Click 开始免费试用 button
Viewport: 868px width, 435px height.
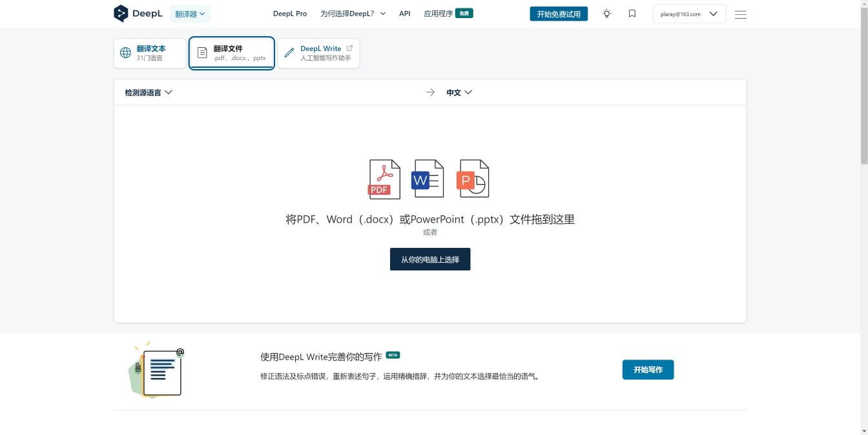559,14
